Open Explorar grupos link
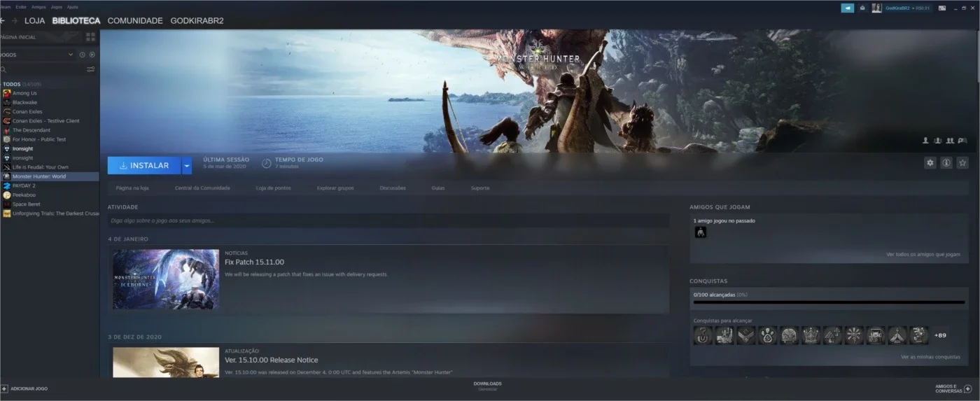Image resolution: width=980 pixels, height=401 pixels. pyautogui.click(x=335, y=188)
